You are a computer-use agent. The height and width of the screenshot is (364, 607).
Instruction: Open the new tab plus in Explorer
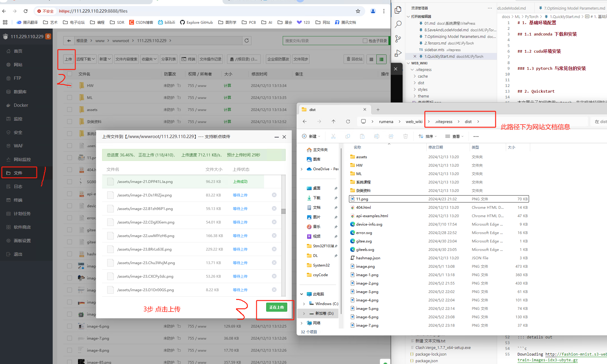(x=378, y=110)
